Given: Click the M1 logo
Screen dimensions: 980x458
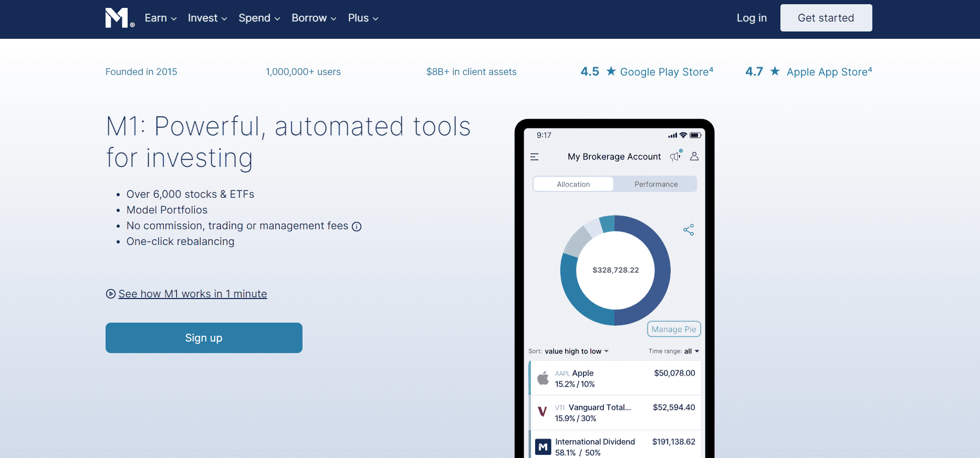Looking at the screenshot, I should click(x=119, y=18).
